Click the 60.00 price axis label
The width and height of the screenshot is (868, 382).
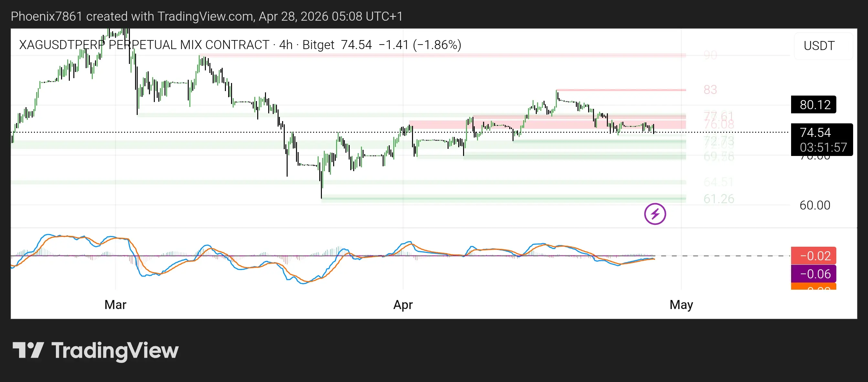814,205
